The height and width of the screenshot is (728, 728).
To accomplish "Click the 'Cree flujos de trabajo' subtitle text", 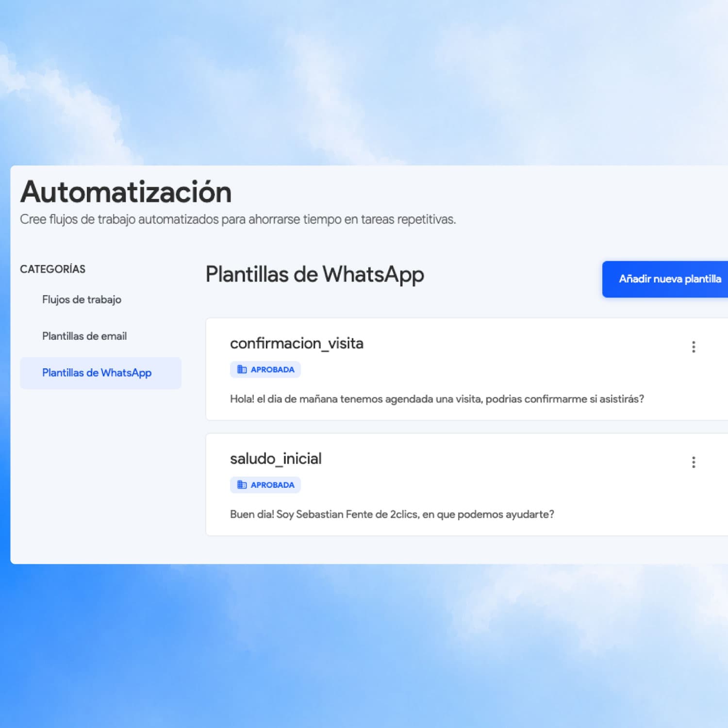I will pyautogui.click(x=238, y=219).
